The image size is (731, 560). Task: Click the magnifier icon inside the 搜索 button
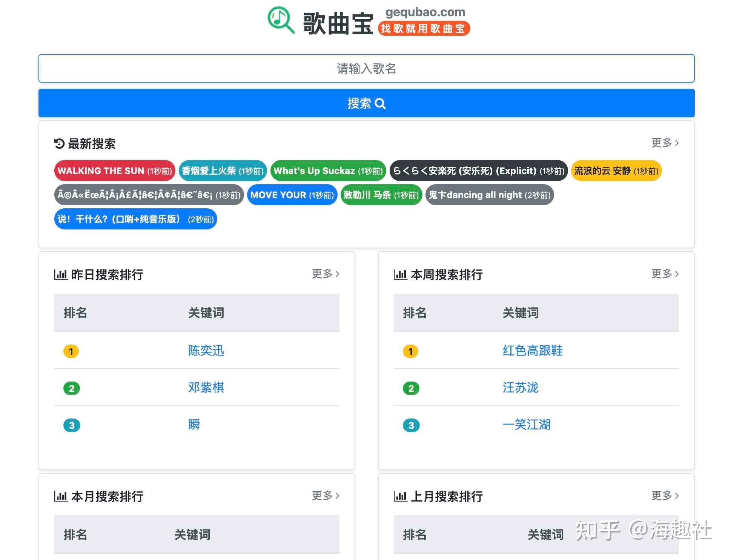tap(380, 103)
